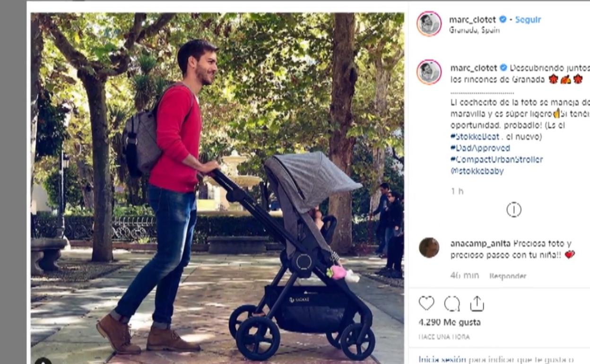590x364 pixels.
Task: Open the Granada, Spain location link
Action: [474, 30]
